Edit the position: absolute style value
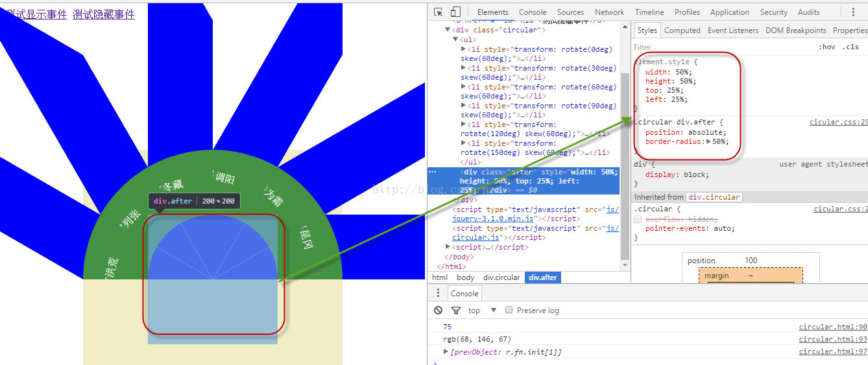This screenshot has width=868, height=365. pyautogui.click(x=704, y=132)
